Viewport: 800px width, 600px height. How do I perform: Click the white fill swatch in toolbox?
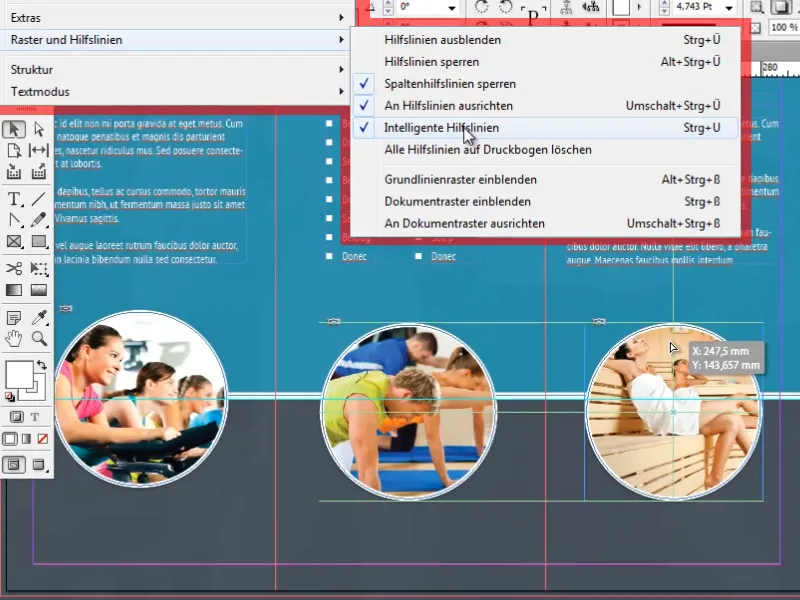click(x=19, y=374)
